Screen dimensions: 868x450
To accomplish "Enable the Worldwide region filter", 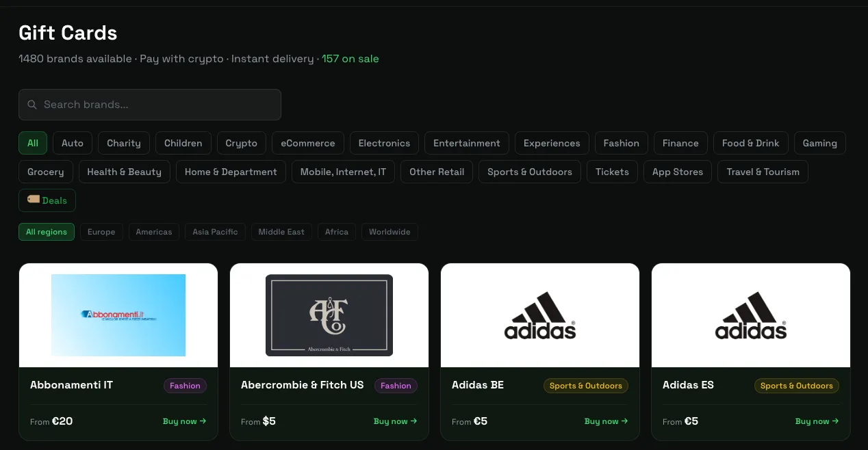I will click(x=390, y=232).
